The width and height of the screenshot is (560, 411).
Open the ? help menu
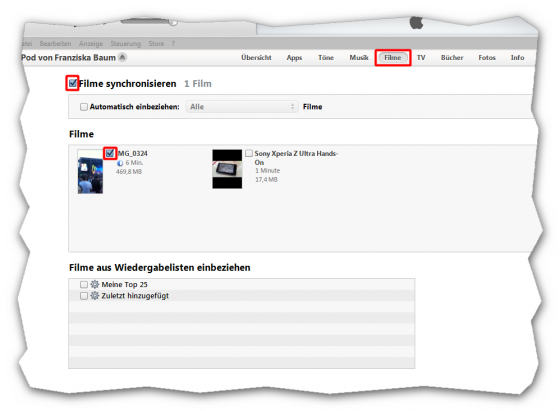coord(173,44)
